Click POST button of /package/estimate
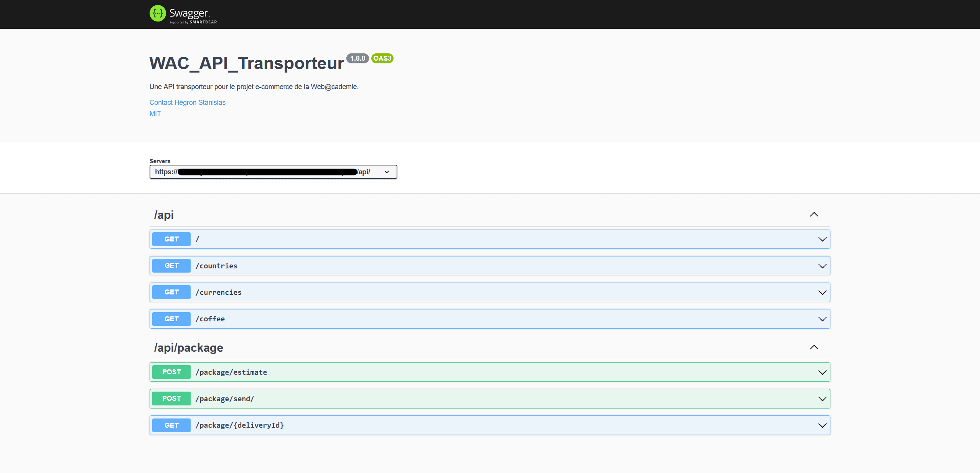This screenshot has width=980, height=473. click(x=171, y=372)
